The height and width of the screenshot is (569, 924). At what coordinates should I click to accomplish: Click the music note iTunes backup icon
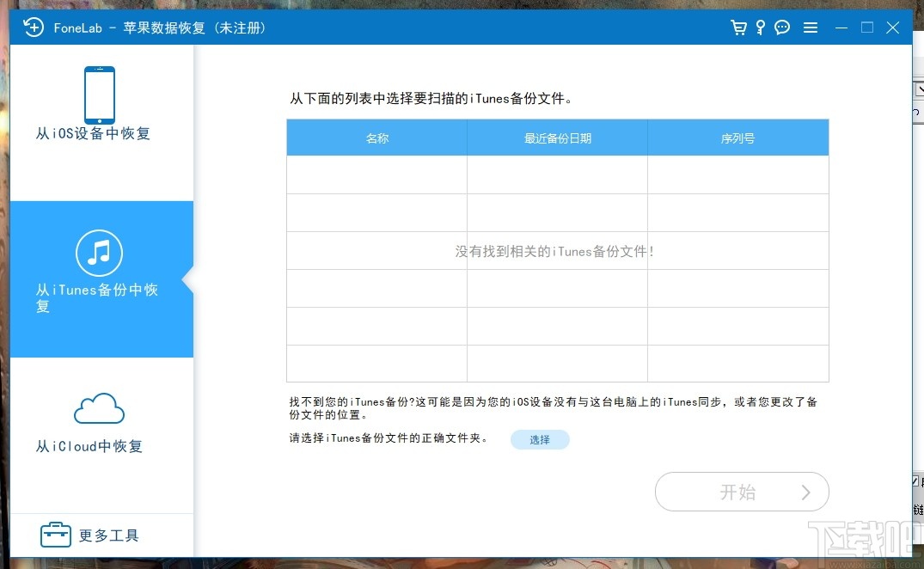[99, 252]
